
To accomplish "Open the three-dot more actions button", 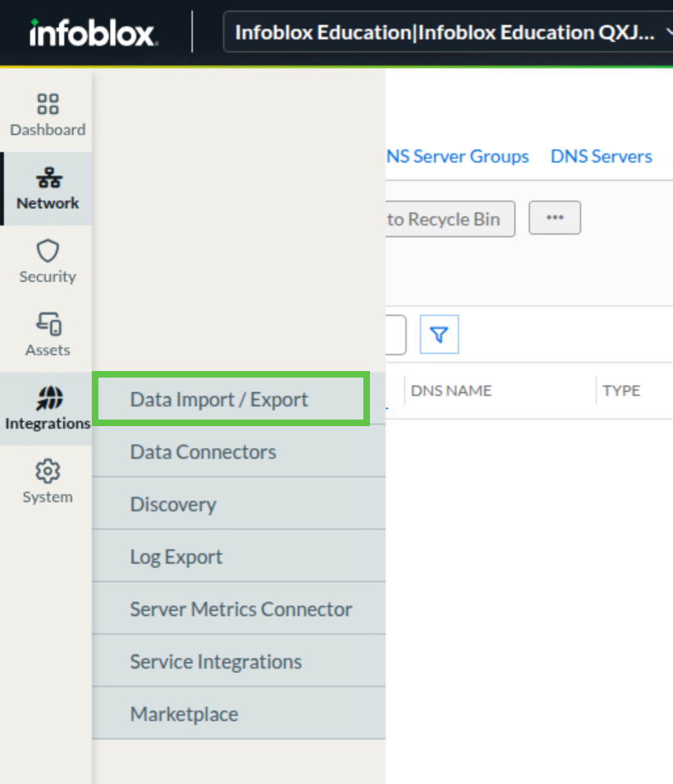I will click(x=555, y=218).
